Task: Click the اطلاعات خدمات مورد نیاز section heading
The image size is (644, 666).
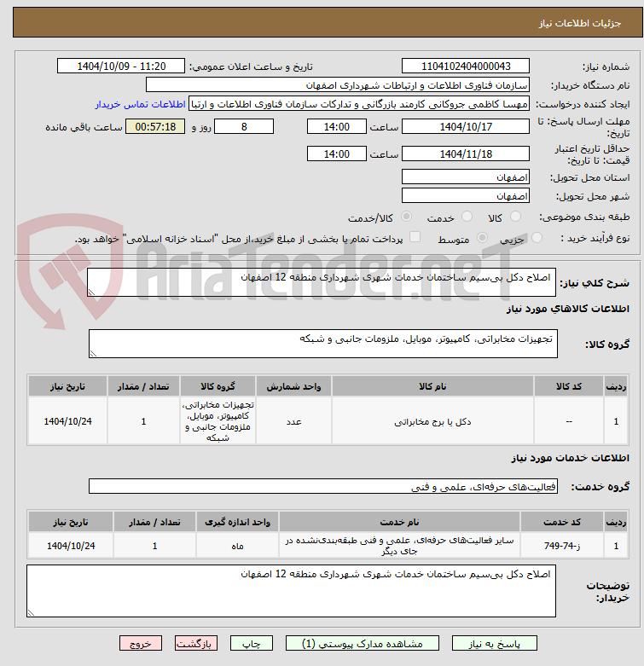Action: coord(570,458)
